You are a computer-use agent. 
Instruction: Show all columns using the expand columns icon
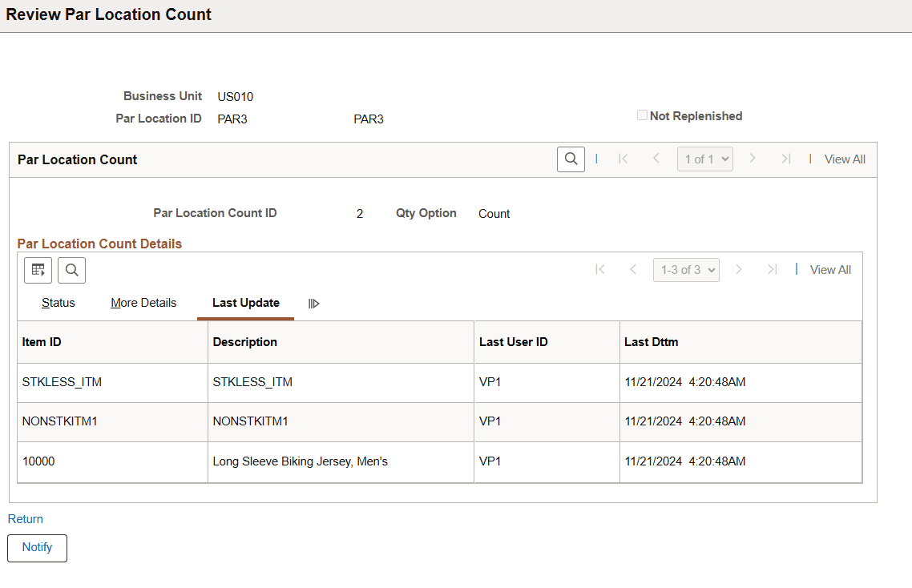pos(313,303)
